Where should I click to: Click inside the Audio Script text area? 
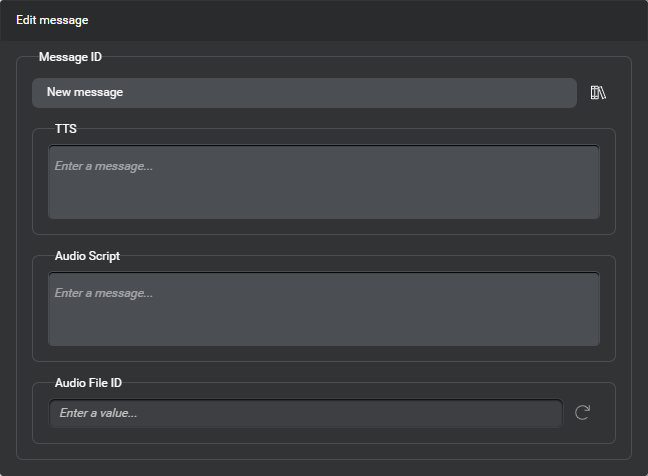pyautogui.click(x=324, y=310)
